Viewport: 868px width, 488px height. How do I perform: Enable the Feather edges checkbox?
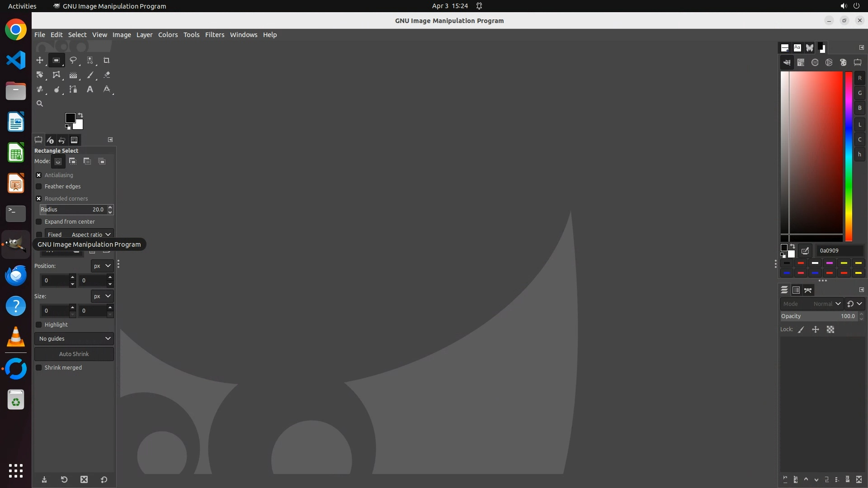click(x=39, y=187)
